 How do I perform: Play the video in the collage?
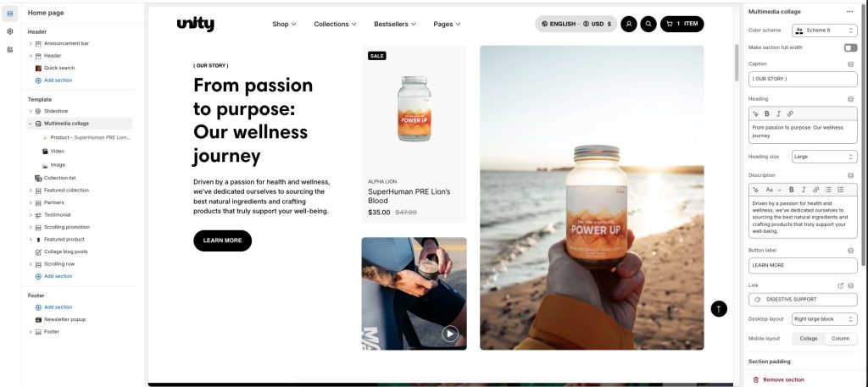450,334
